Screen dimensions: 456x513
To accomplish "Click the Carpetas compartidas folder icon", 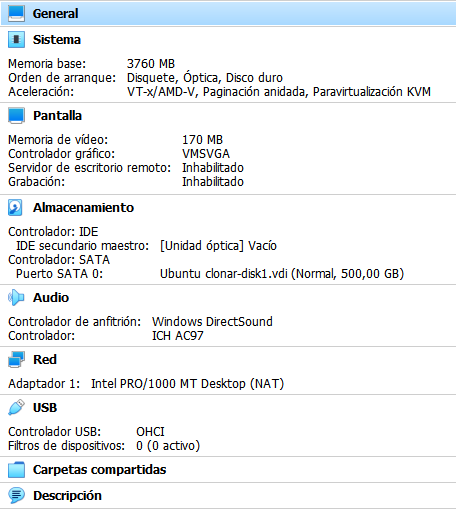I will (16, 470).
